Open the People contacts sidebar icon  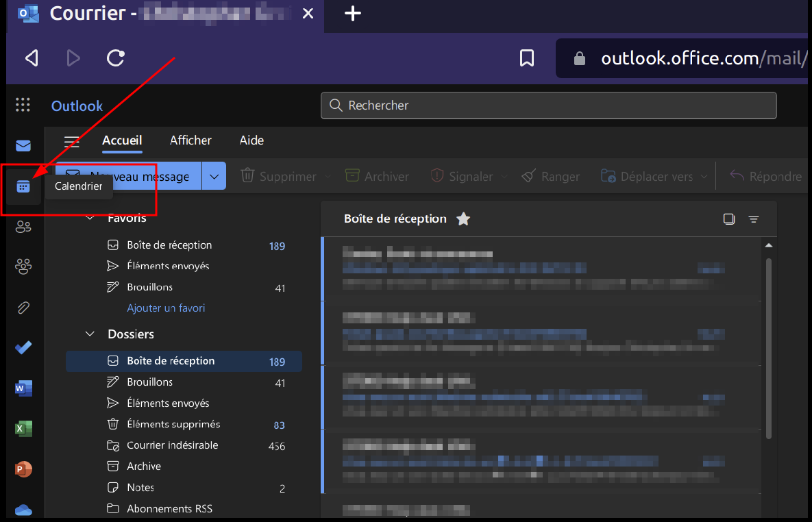click(x=23, y=227)
